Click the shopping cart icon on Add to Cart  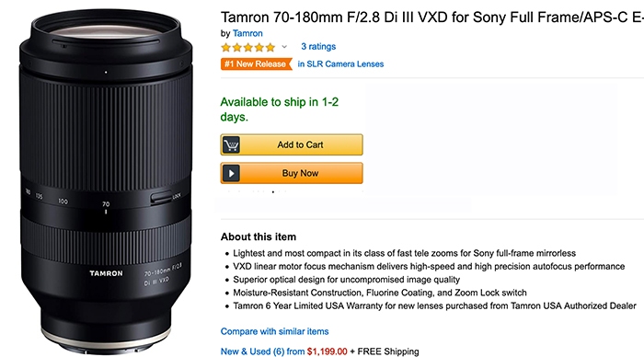[x=231, y=144]
